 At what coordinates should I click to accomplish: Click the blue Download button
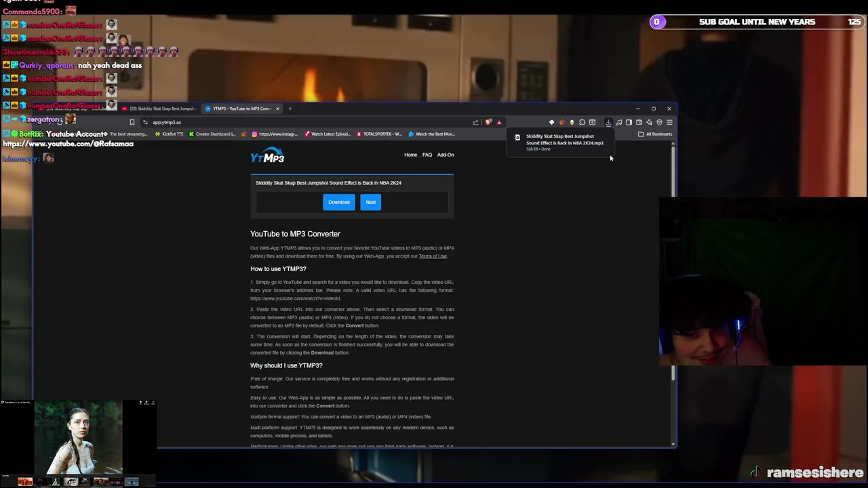(339, 202)
